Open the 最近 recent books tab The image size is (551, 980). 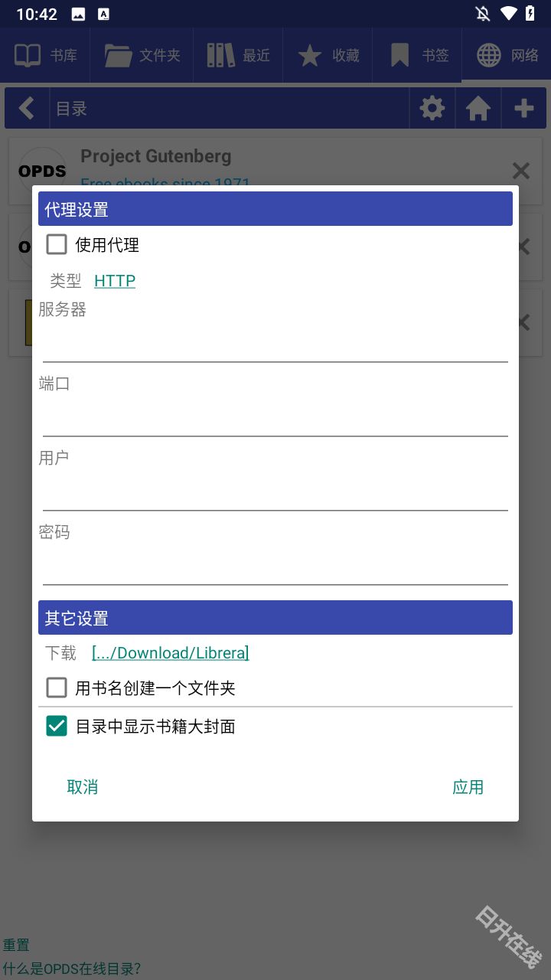238,55
